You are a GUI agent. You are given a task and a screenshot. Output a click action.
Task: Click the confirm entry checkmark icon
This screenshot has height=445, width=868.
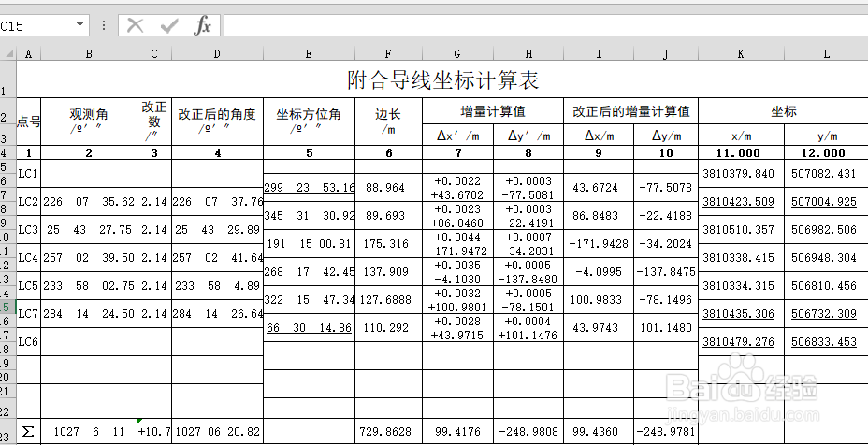pyautogui.click(x=169, y=25)
